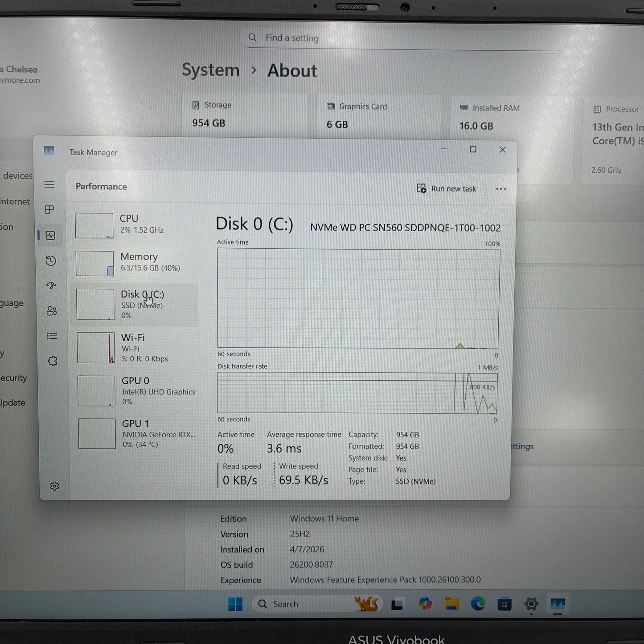The width and height of the screenshot is (644, 644).
Task: Select the Performance page icon
Action: point(50,236)
